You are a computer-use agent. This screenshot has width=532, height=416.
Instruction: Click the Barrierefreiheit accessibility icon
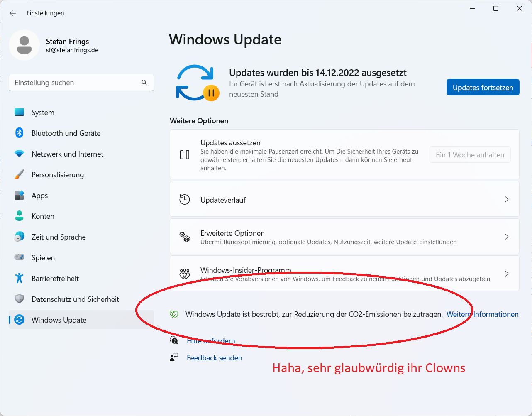[x=20, y=278]
